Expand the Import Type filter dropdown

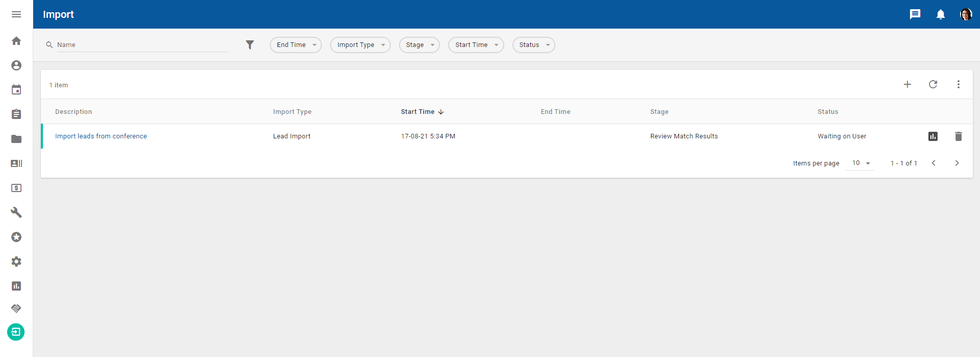tap(360, 45)
